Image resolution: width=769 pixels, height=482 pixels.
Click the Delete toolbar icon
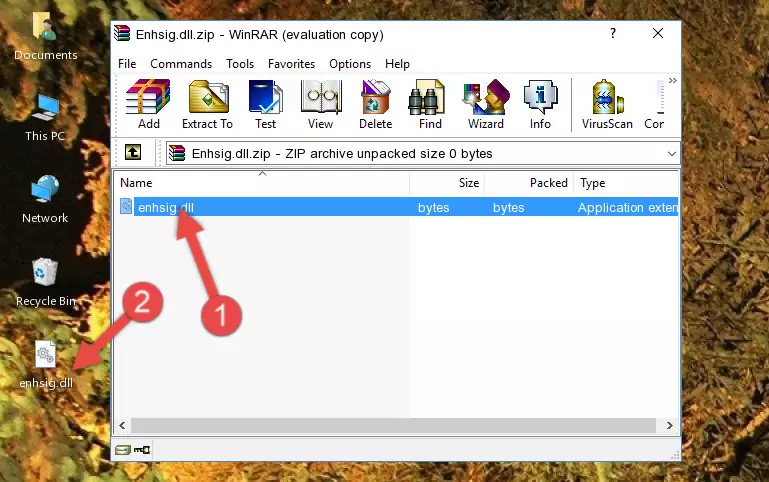(x=376, y=104)
